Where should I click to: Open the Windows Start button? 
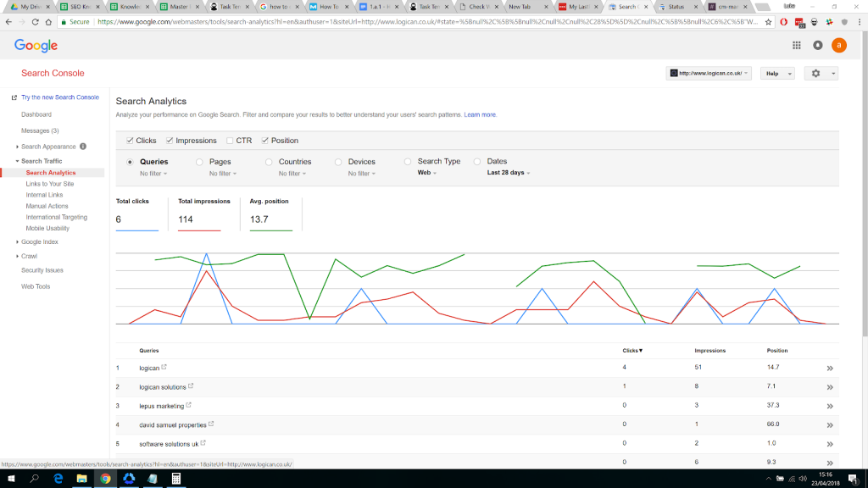pos(10,479)
